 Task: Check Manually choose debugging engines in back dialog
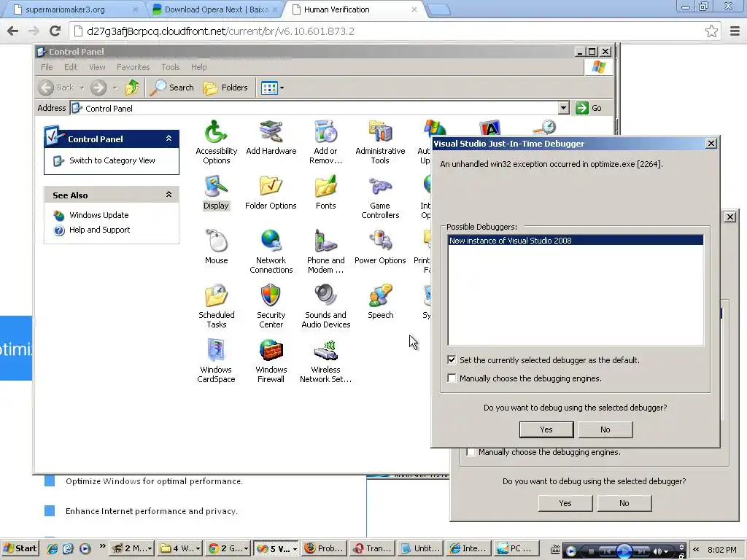(x=471, y=452)
